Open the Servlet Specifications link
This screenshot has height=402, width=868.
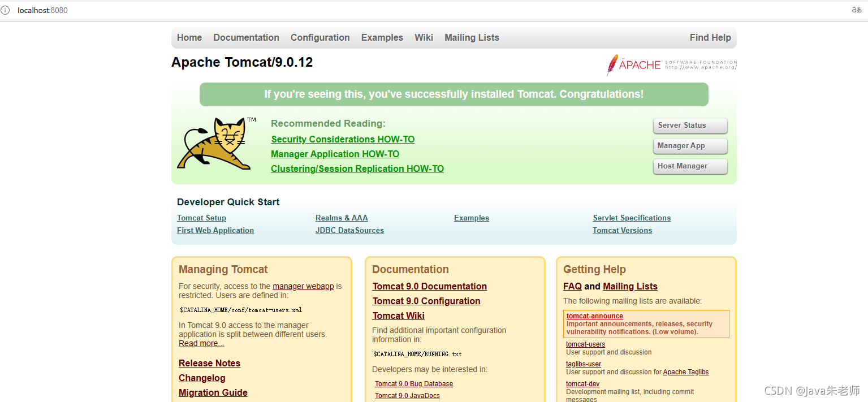[632, 218]
